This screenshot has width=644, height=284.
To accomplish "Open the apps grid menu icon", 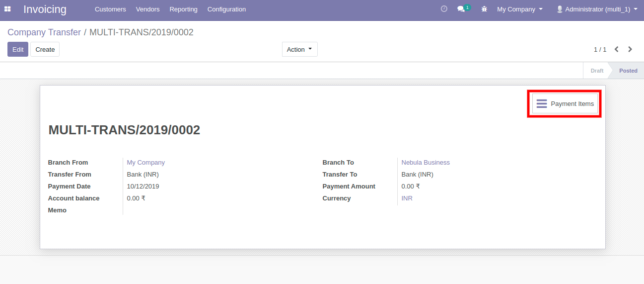I will tap(7, 9).
